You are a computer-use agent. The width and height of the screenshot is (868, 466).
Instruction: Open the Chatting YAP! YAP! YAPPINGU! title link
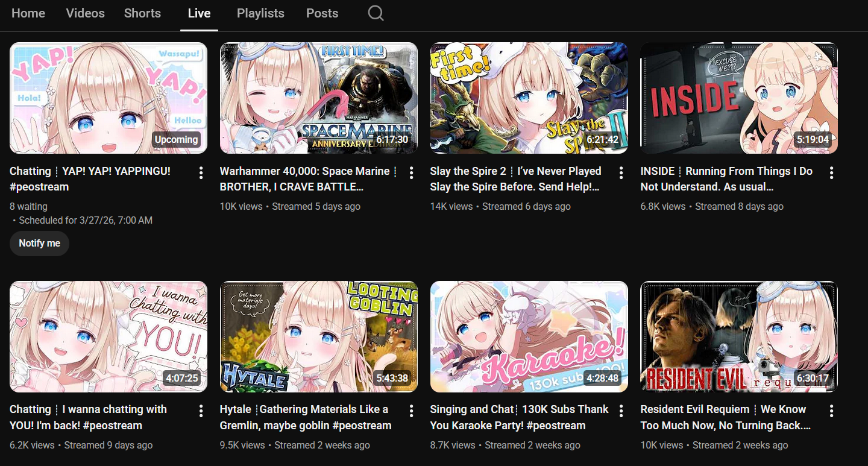90,179
